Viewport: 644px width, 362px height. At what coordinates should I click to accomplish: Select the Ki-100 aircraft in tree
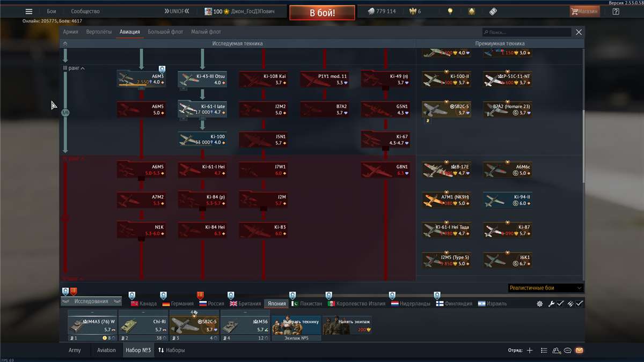(202, 139)
